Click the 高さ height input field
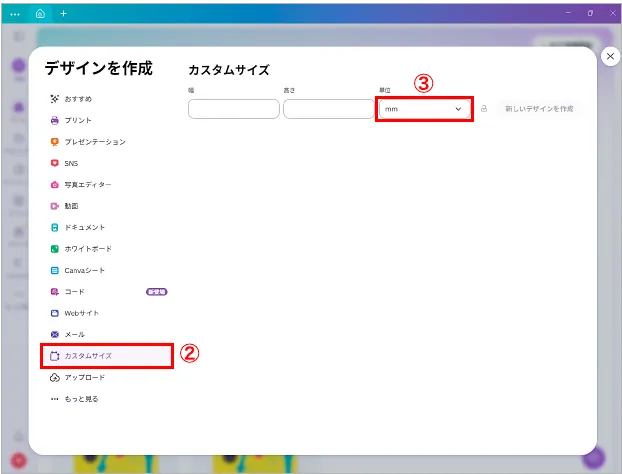The height and width of the screenshot is (474, 622). click(x=329, y=109)
